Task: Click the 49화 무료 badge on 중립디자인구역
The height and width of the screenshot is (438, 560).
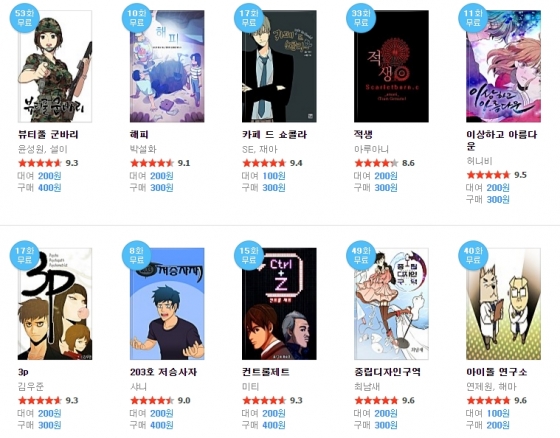Action: pos(361,255)
